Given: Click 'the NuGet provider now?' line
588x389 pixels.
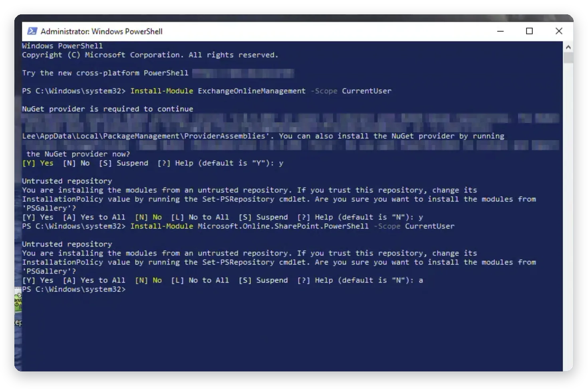Looking at the screenshot, I should (78, 154).
